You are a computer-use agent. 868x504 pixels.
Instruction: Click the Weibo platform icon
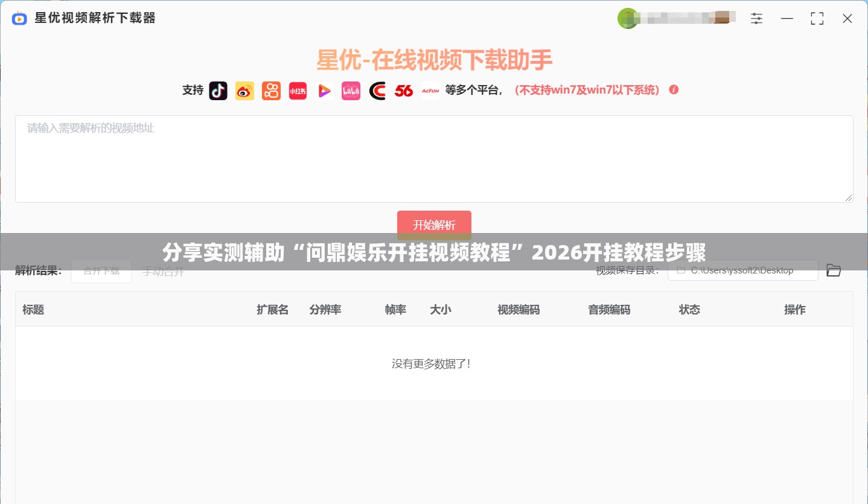pyautogui.click(x=244, y=91)
